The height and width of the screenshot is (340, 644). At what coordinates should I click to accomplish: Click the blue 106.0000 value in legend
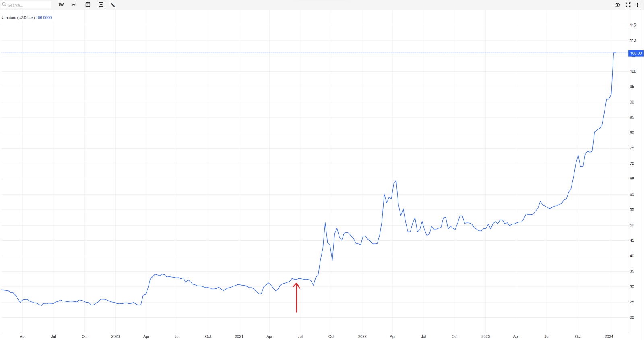[x=44, y=18]
